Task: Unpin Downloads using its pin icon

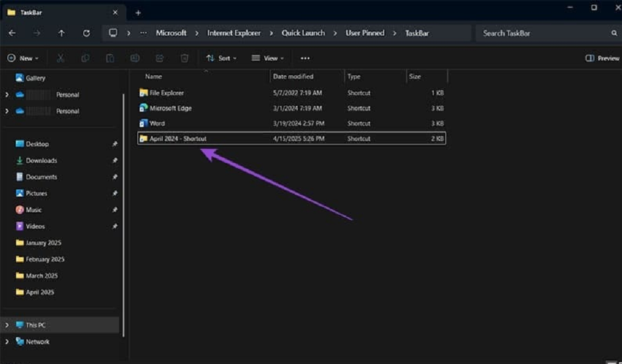Action: pos(115,160)
